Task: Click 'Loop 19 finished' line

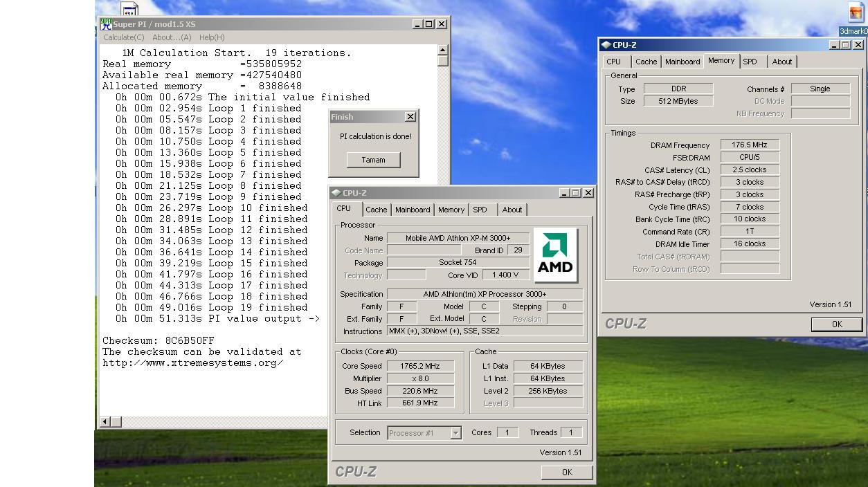Action: [212, 307]
